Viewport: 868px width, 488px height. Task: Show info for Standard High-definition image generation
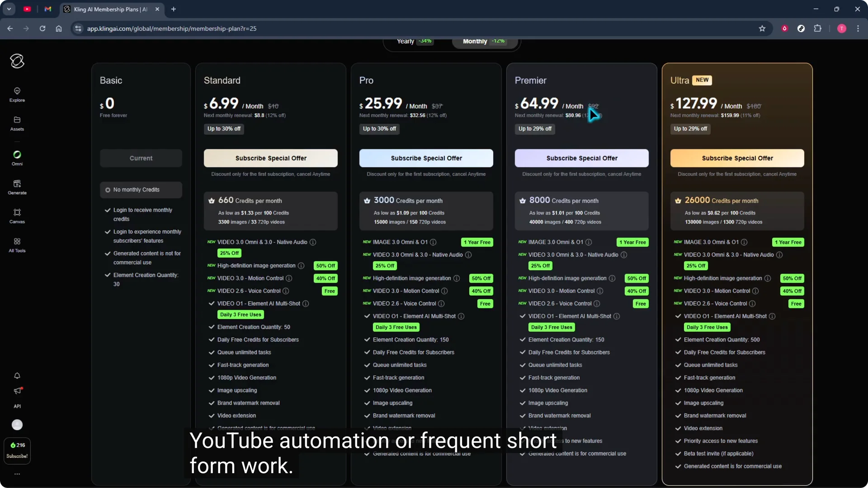pos(301,266)
